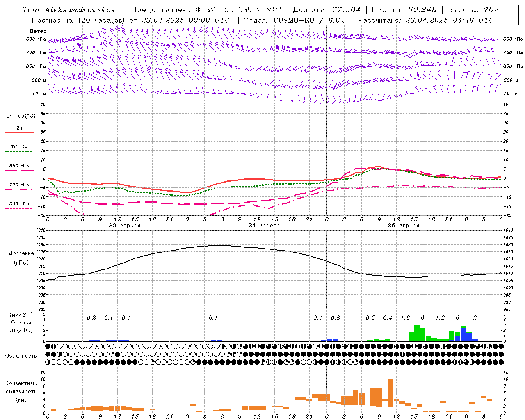Click the Давление pressure chart title
The width and height of the screenshot is (525, 420).
coord(21,253)
